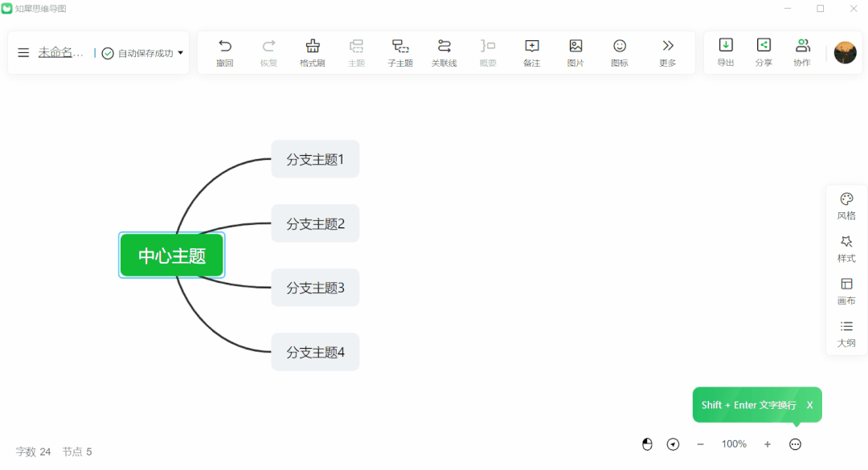Add a 关联线 relationship line

(444, 52)
